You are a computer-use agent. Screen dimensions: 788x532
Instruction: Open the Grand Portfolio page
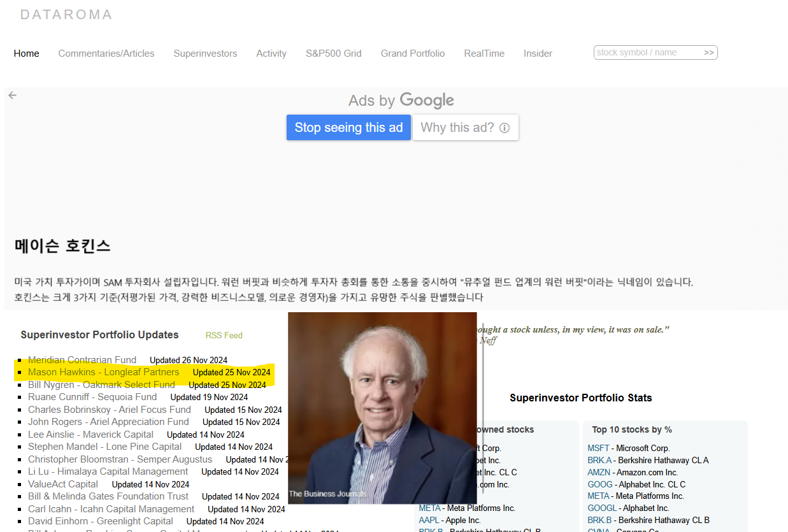coord(413,54)
